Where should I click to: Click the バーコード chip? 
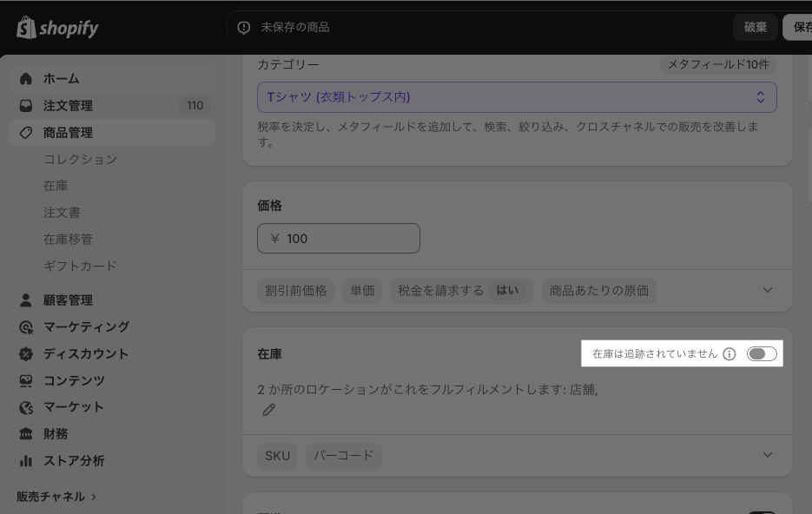coord(343,456)
